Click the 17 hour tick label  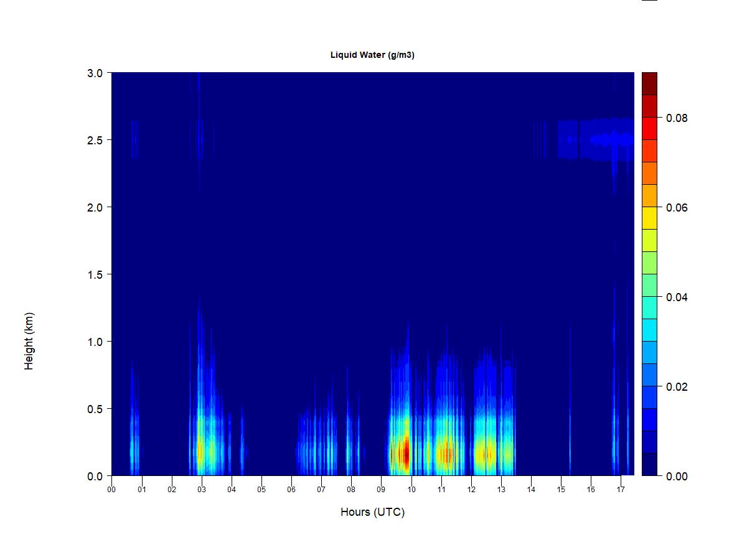click(621, 490)
